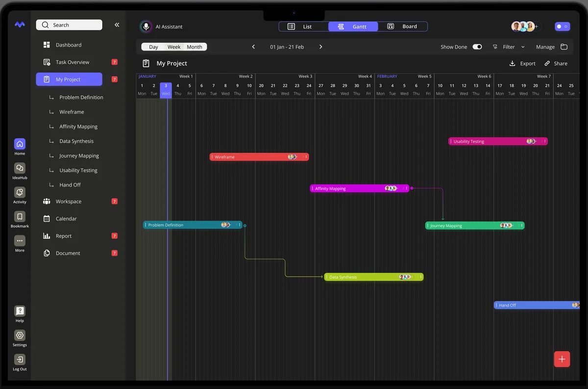Viewport: 588px width, 389px height.
Task: Select Week view scale
Action: point(174,47)
